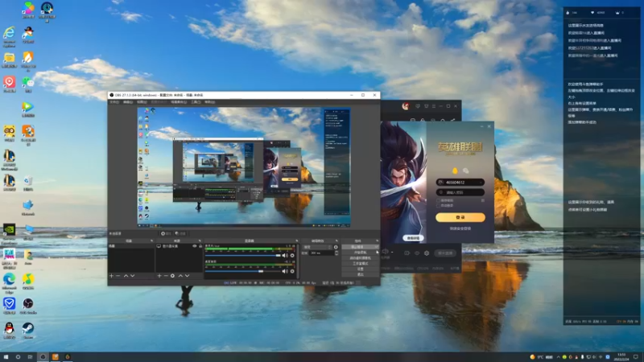Open the speaker dropdown arrow in streaming app
This screenshot has height=362, width=644.
tap(392, 252)
